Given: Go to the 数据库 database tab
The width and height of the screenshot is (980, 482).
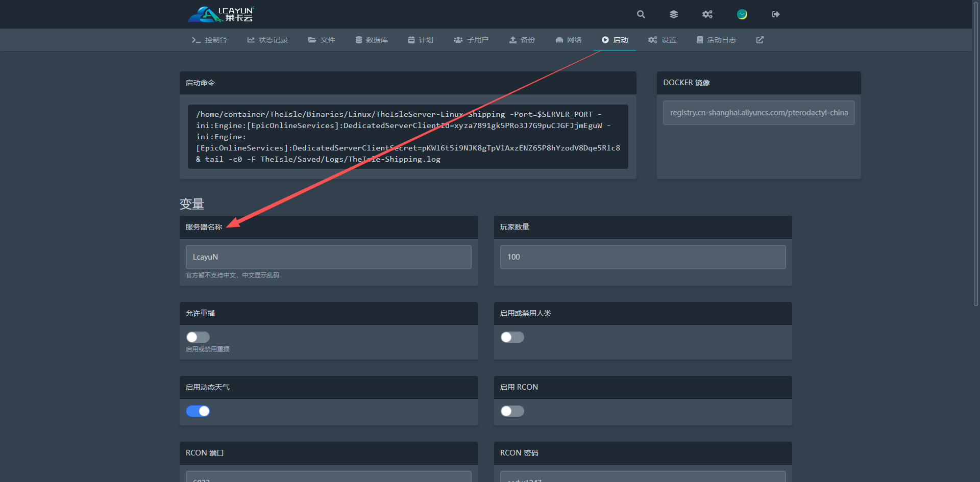Looking at the screenshot, I should [372, 40].
